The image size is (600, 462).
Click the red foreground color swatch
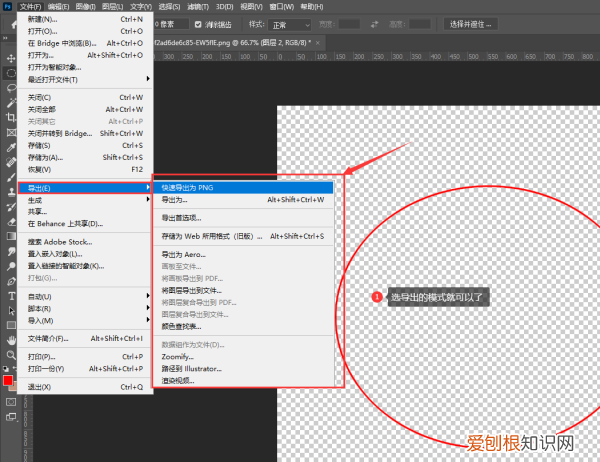point(8,380)
